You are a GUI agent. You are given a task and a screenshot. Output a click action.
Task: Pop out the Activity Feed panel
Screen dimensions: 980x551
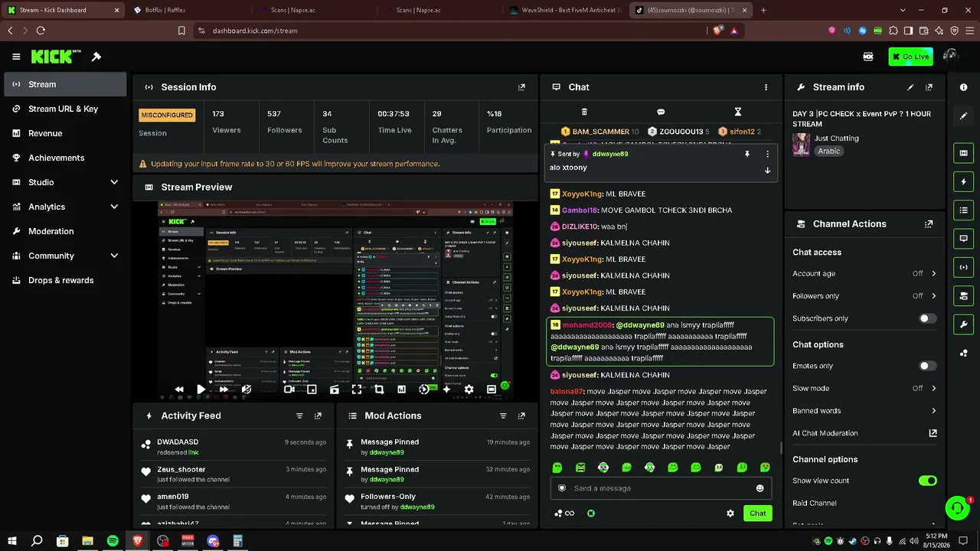coord(318,416)
